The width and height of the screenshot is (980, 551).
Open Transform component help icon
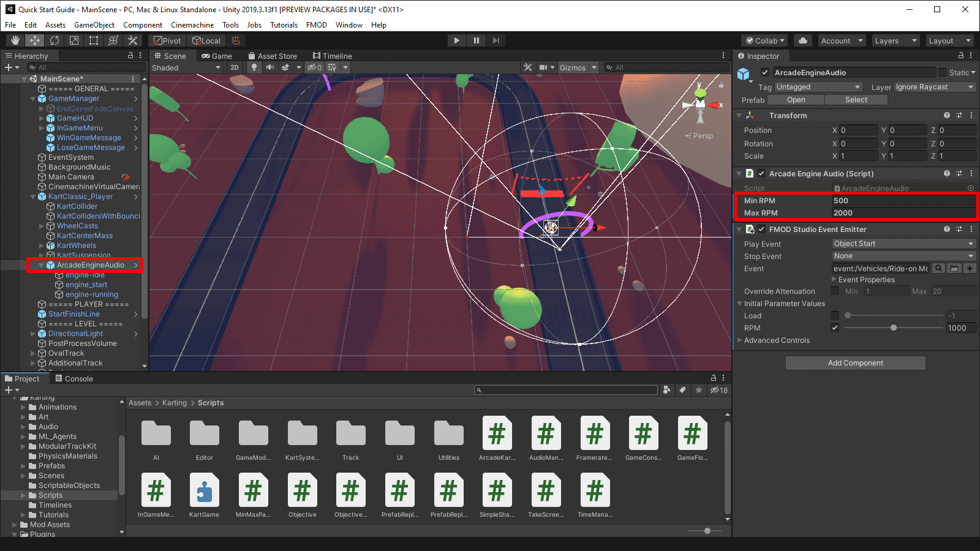tap(947, 115)
